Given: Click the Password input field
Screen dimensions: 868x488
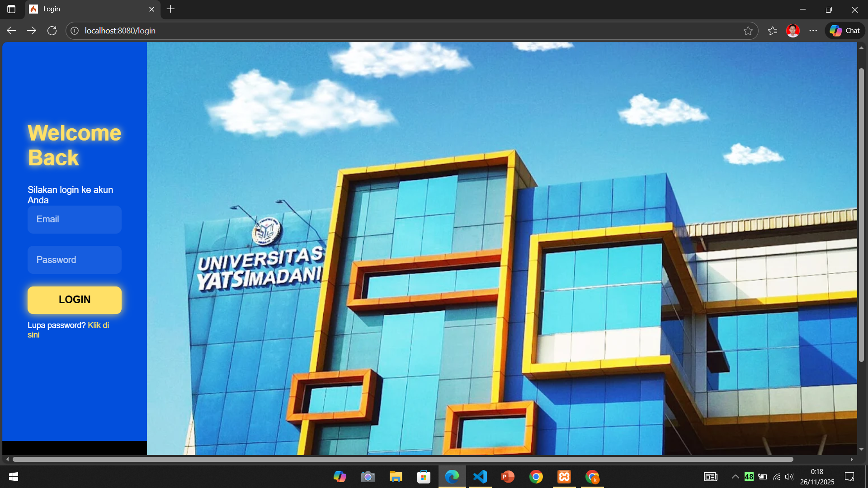Looking at the screenshot, I should pyautogui.click(x=75, y=260).
